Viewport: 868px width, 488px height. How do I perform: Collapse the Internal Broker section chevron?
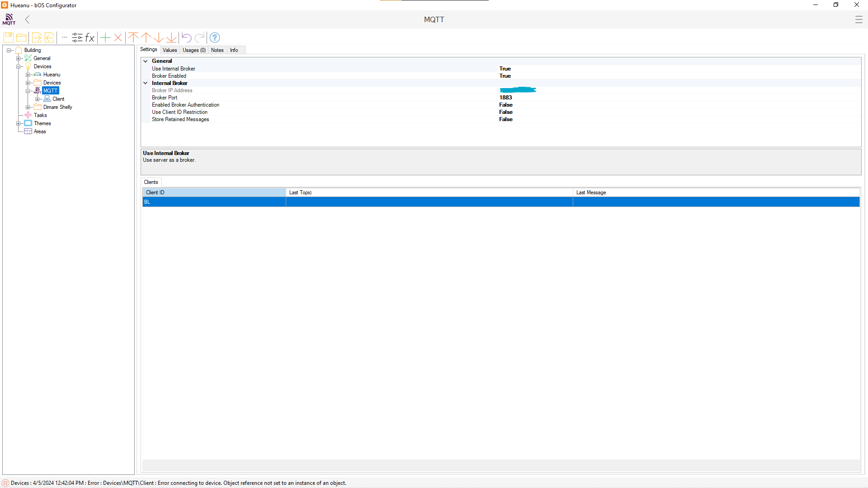(146, 83)
